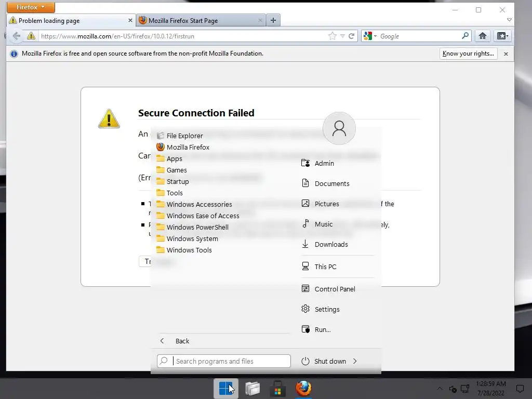The image size is (532, 399).
Task: Bookmark this page with the star icon
Action: [332, 36]
